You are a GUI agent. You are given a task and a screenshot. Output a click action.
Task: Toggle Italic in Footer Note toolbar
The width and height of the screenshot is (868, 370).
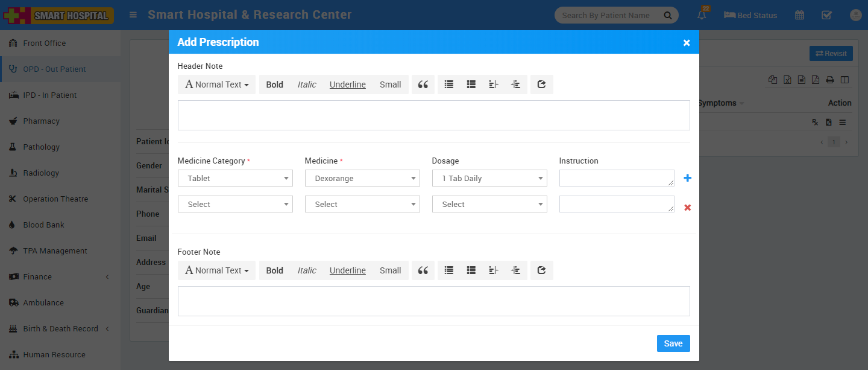pos(306,270)
